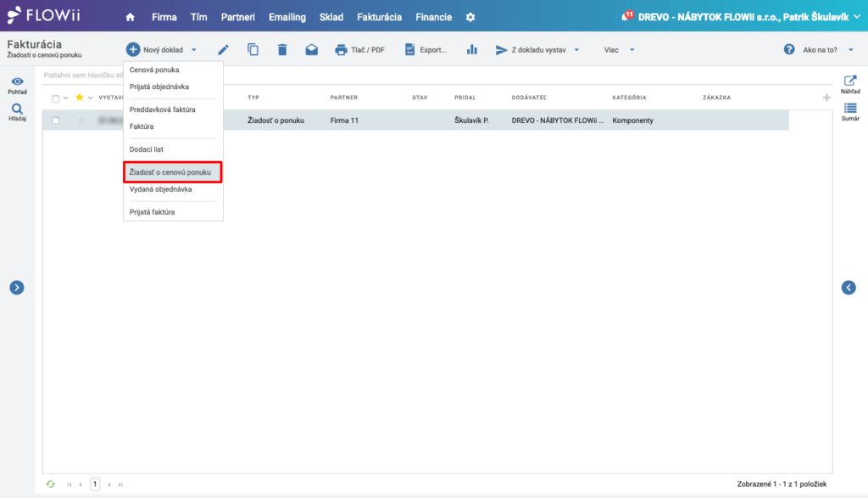Open the settings gear in navigation bar
868x498 pixels.
pos(470,17)
